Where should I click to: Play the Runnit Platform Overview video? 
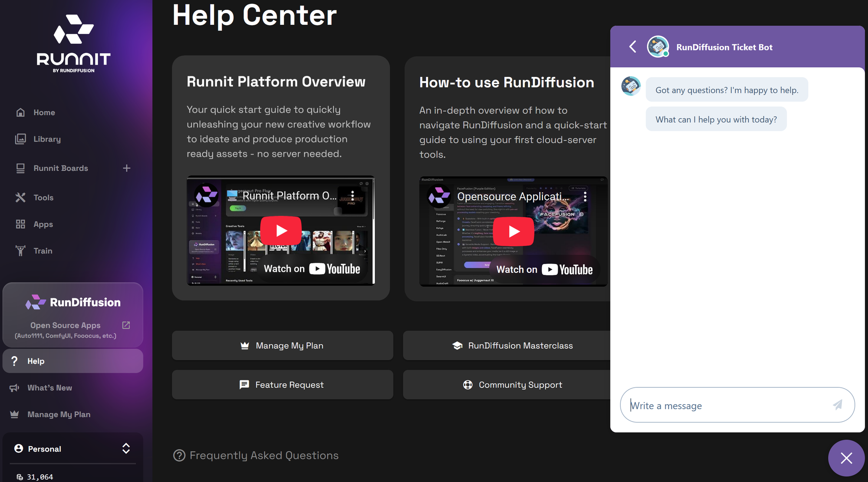[x=281, y=230]
